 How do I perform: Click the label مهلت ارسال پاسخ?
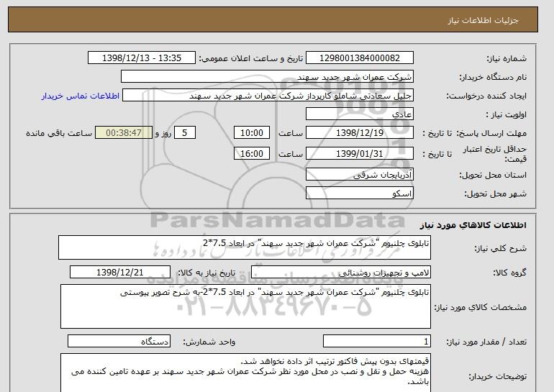(x=492, y=133)
